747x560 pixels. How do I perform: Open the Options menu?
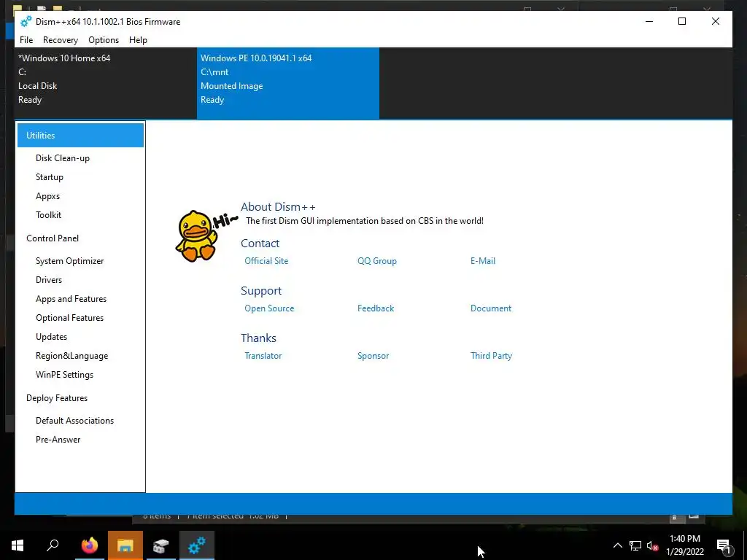[104, 40]
